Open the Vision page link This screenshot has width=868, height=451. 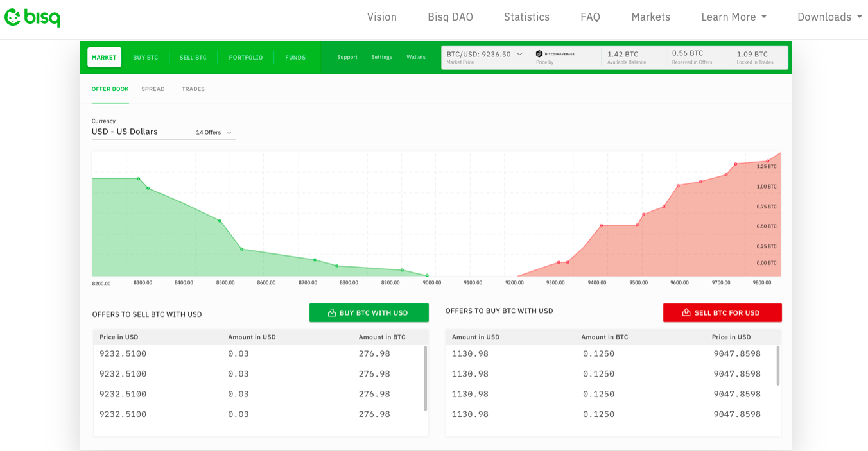382,17
